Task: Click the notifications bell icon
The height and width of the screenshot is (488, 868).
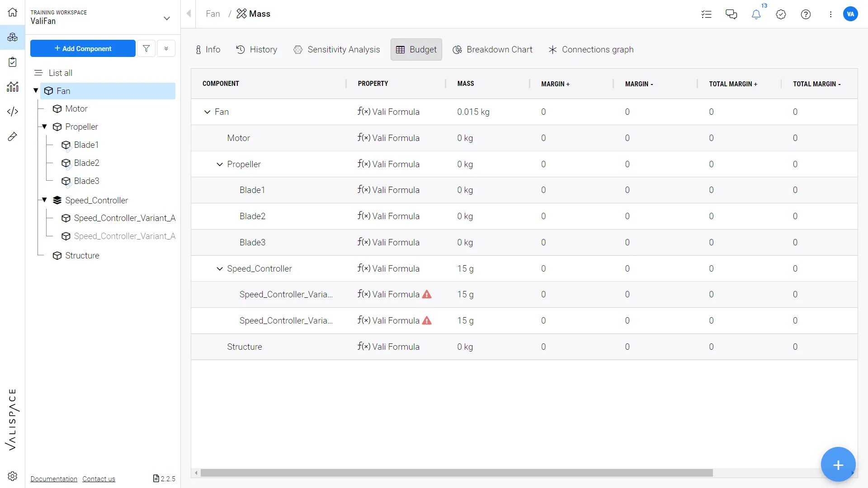Action: click(x=756, y=14)
